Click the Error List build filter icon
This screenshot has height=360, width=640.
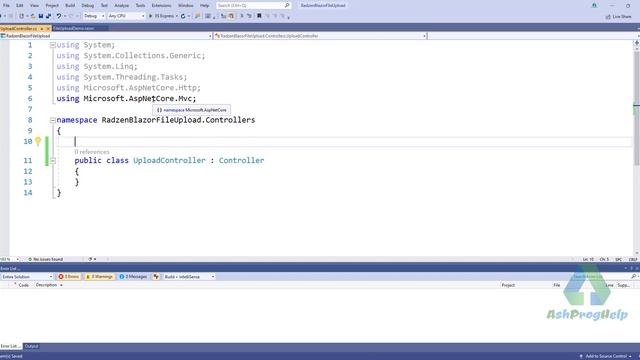(x=156, y=277)
